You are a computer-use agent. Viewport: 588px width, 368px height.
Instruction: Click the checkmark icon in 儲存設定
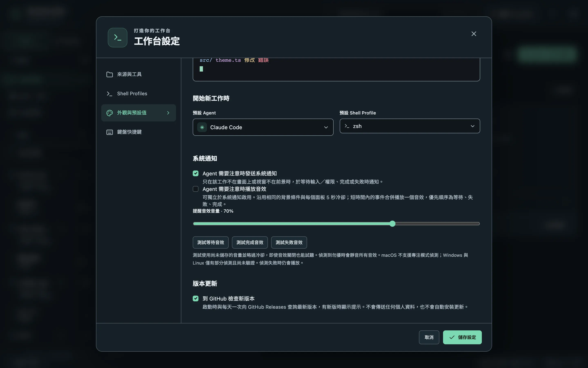click(x=452, y=337)
